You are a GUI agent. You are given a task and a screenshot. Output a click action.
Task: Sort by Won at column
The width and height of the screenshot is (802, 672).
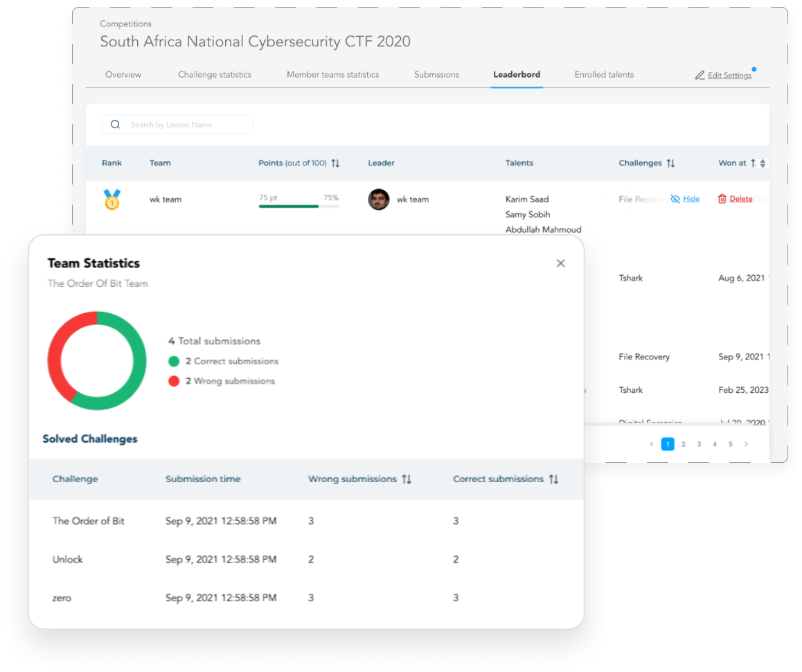(754, 163)
